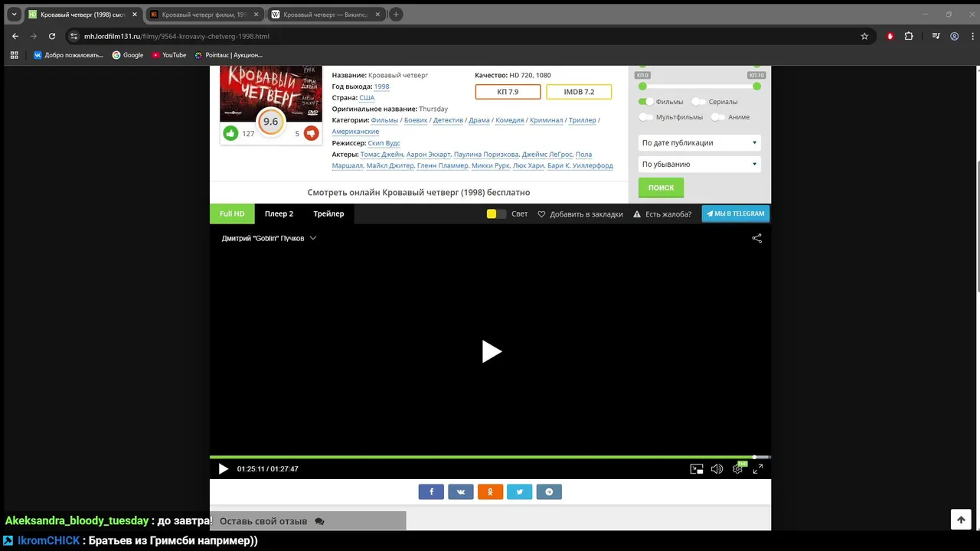Go back in browser history
The width and height of the screenshot is (980, 551).
coord(15,36)
